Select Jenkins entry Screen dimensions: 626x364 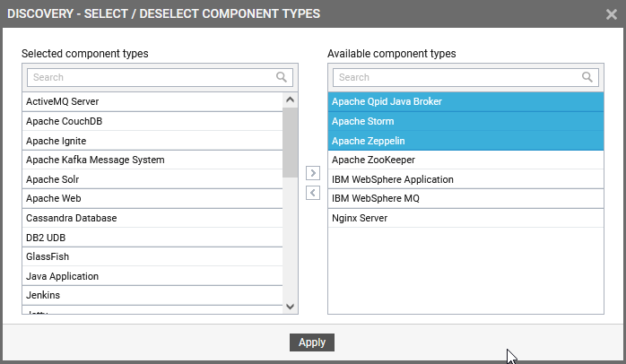coord(152,295)
